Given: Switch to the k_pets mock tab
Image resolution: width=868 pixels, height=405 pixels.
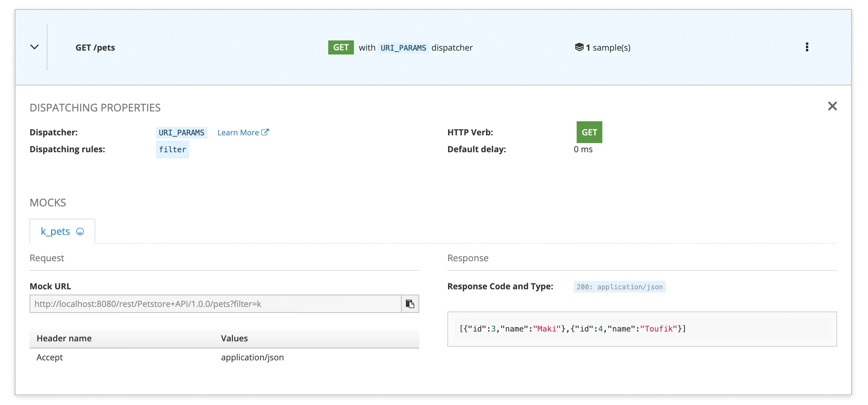Looking at the screenshot, I should click(x=56, y=231).
